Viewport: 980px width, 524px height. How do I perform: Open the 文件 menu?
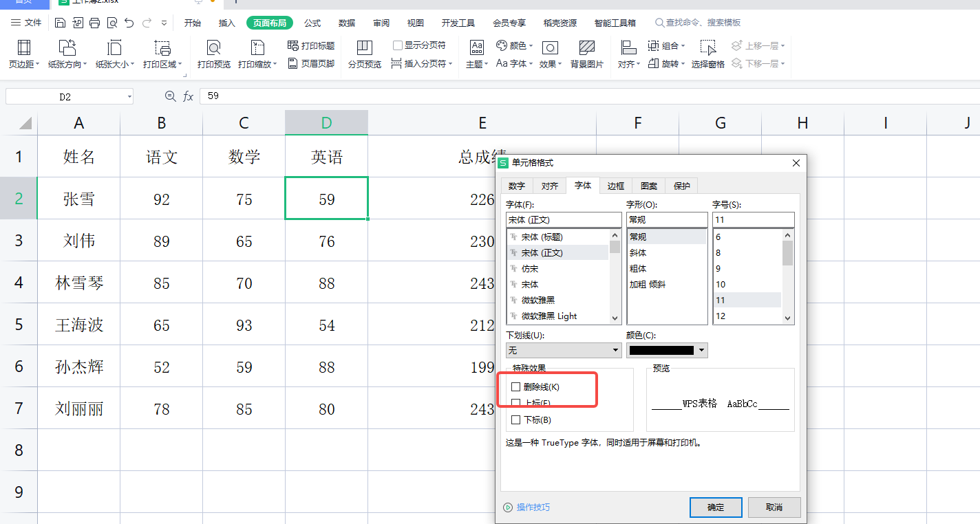tap(26, 23)
